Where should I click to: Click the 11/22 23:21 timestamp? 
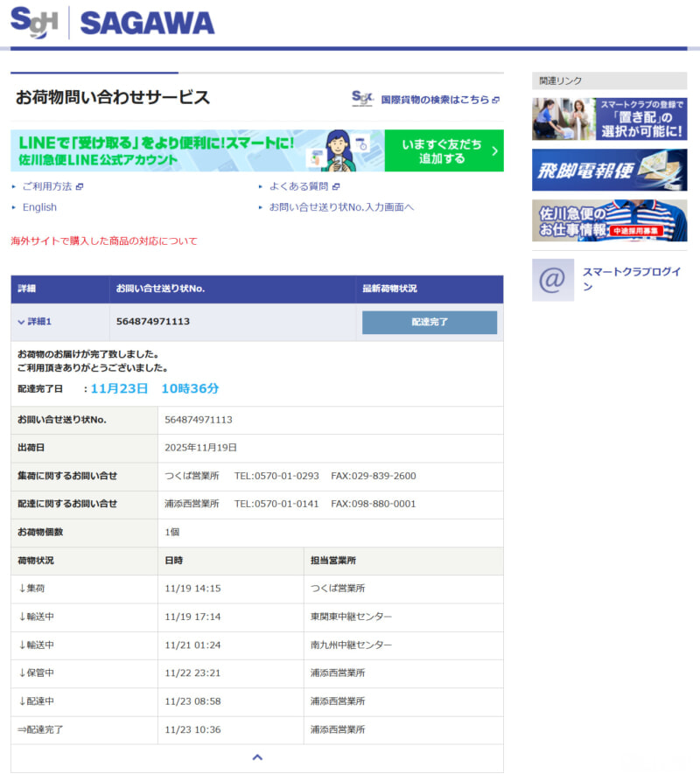192,673
